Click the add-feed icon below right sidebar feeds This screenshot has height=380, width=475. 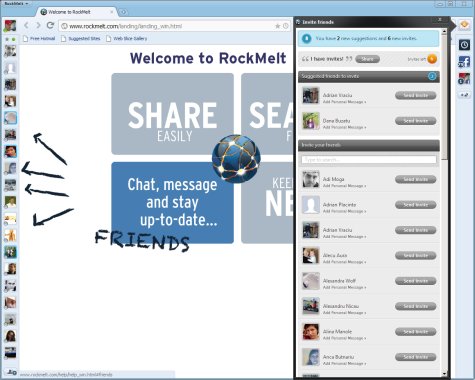click(x=464, y=95)
